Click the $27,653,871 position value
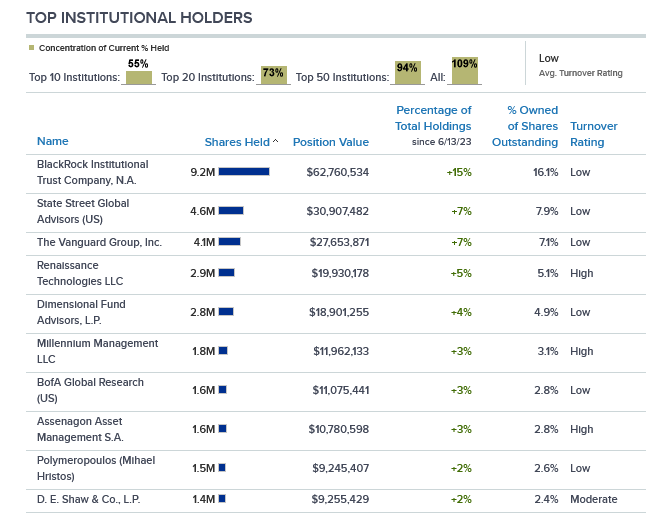 click(x=339, y=242)
